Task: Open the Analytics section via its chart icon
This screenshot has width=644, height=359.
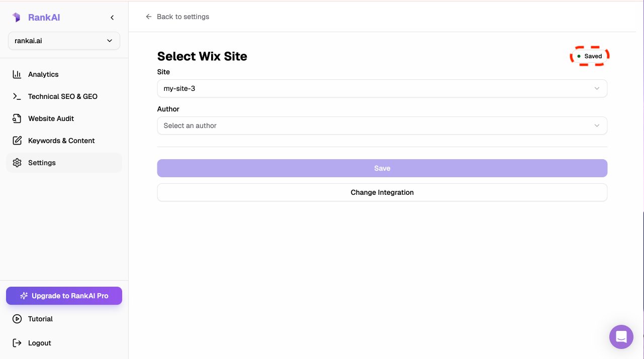Action: click(18, 74)
